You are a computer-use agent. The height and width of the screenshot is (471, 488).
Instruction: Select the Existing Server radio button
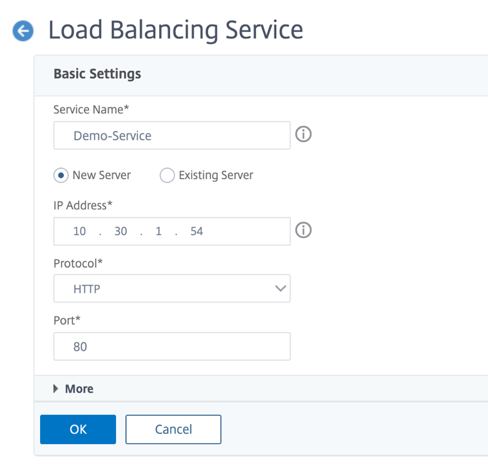coord(167,175)
